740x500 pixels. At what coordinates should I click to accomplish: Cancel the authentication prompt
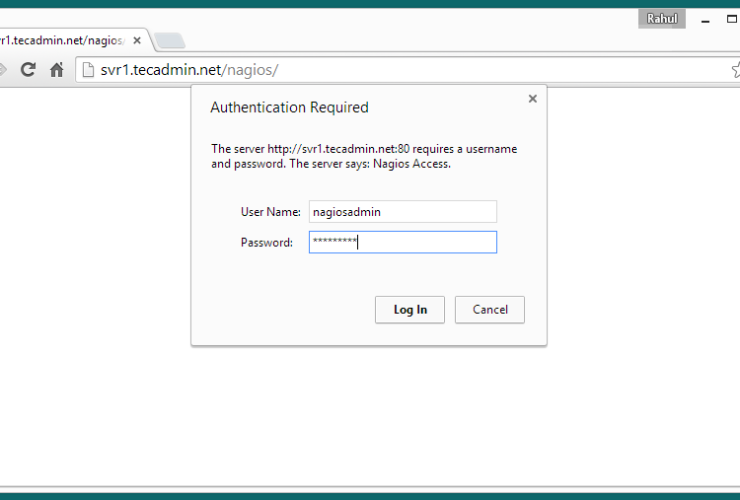click(489, 310)
